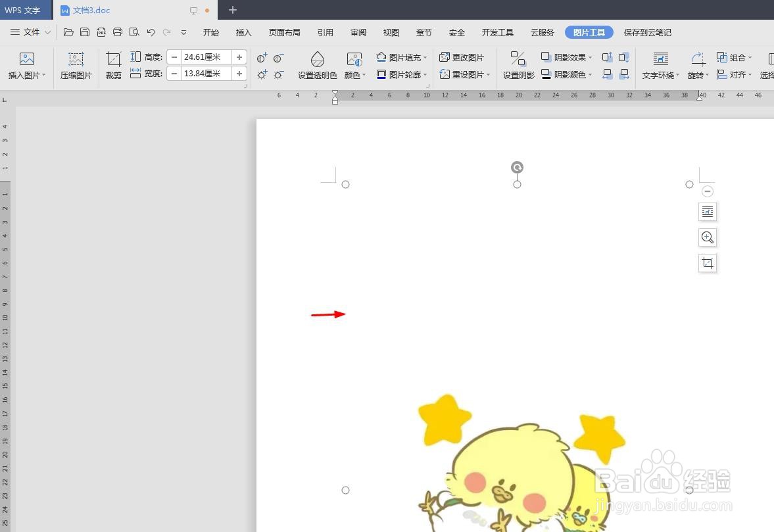Open the 开发工具 tab
The width and height of the screenshot is (774, 532).
click(498, 33)
